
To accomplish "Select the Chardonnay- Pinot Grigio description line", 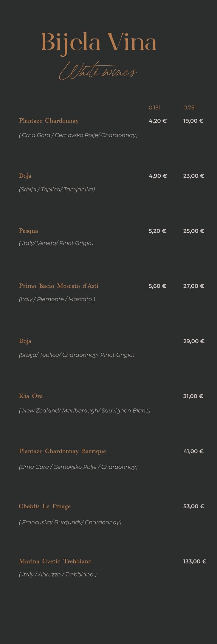I will tap(77, 355).
